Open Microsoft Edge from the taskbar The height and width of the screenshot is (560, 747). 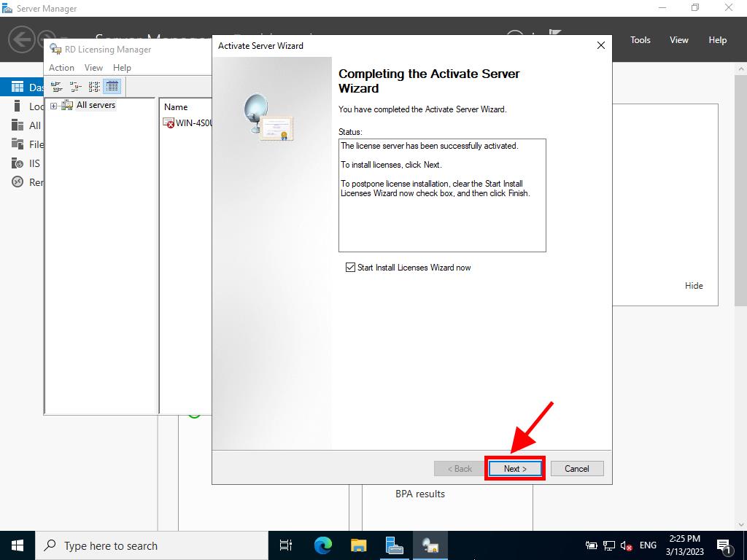pyautogui.click(x=322, y=545)
